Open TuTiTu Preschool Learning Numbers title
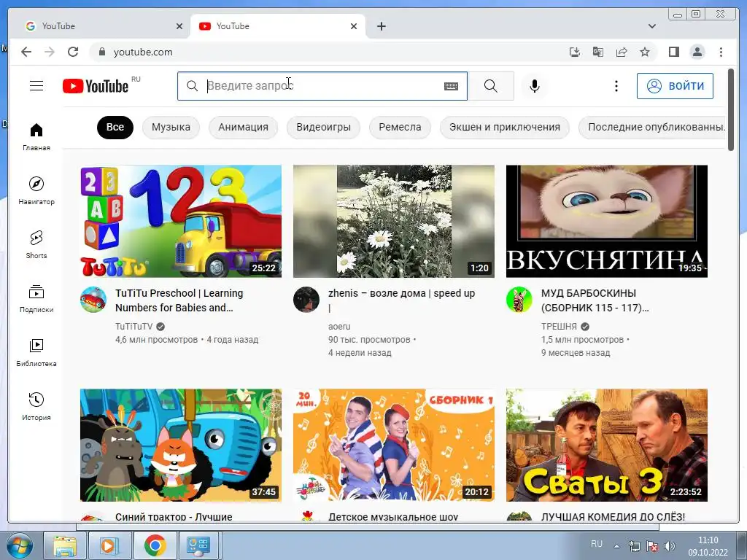The height and width of the screenshot is (560, 747). pyautogui.click(x=179, y=300)
